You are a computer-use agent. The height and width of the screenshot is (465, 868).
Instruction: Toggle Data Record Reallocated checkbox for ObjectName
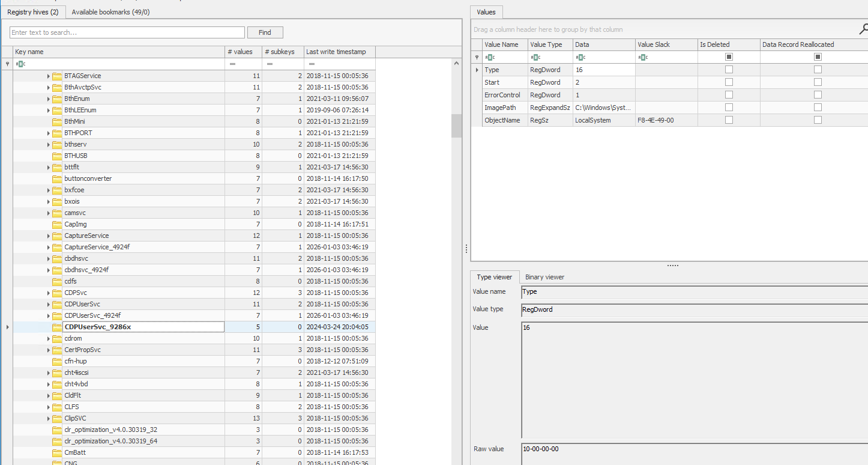coord(818,120)
